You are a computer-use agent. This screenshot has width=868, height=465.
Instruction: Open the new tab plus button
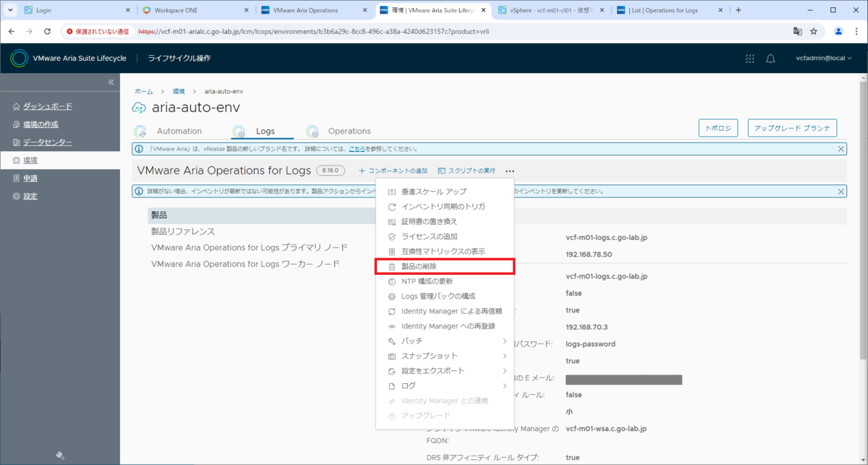pos(739,10)
